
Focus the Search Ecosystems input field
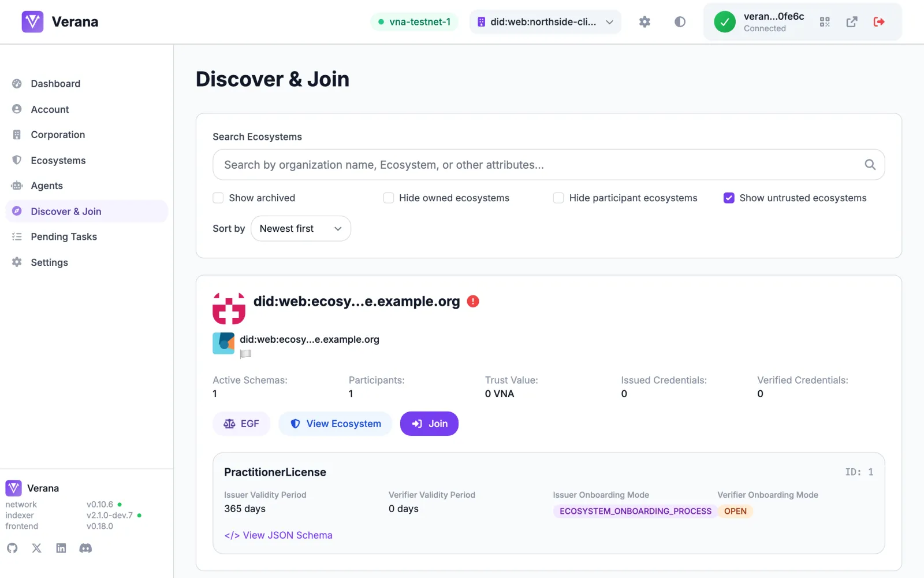(x=549, y=165)
